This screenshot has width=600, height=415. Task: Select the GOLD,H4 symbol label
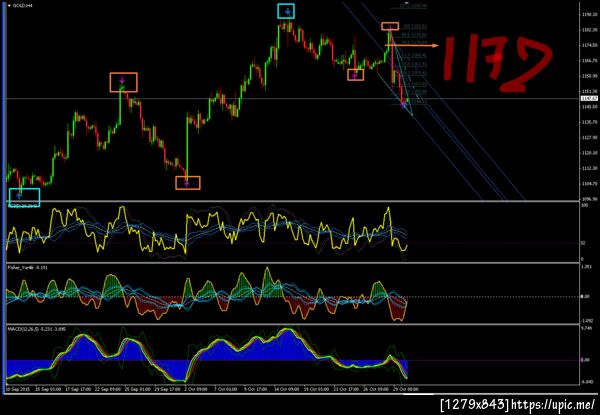click(22, 6)
